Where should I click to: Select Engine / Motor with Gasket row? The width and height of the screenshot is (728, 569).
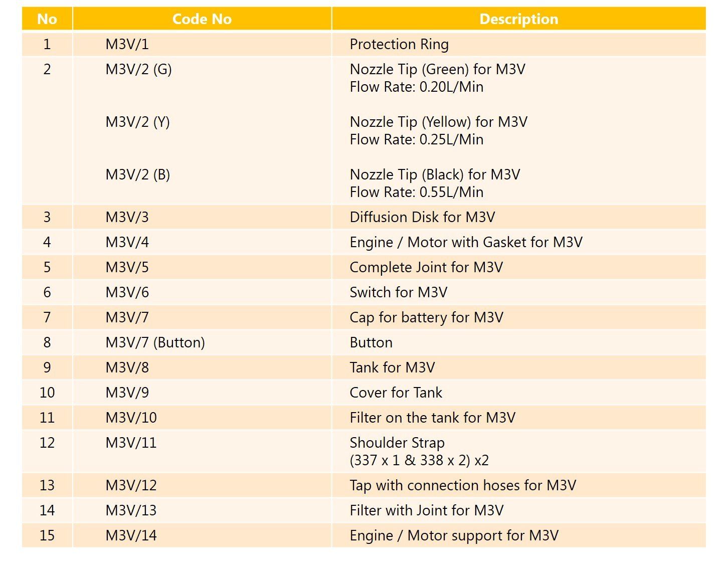coord(364,242)
